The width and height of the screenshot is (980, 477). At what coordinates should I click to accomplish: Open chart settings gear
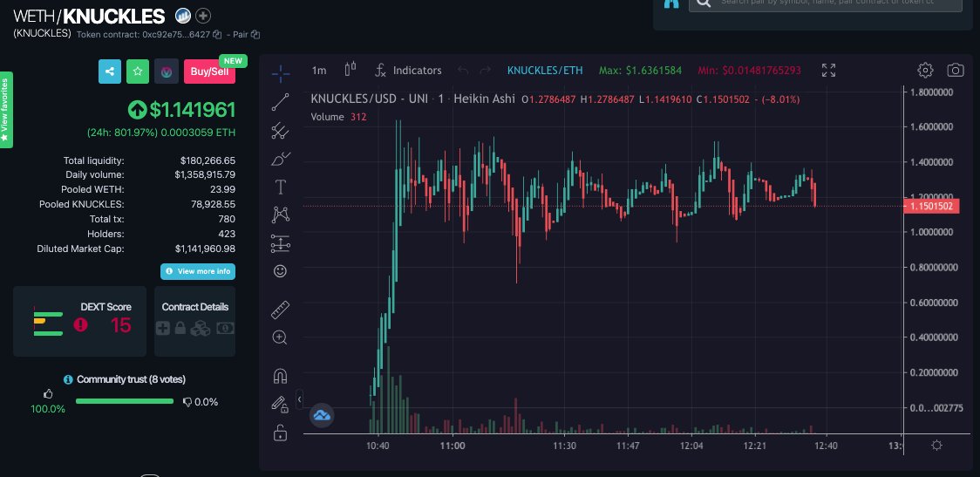[926, 70]
